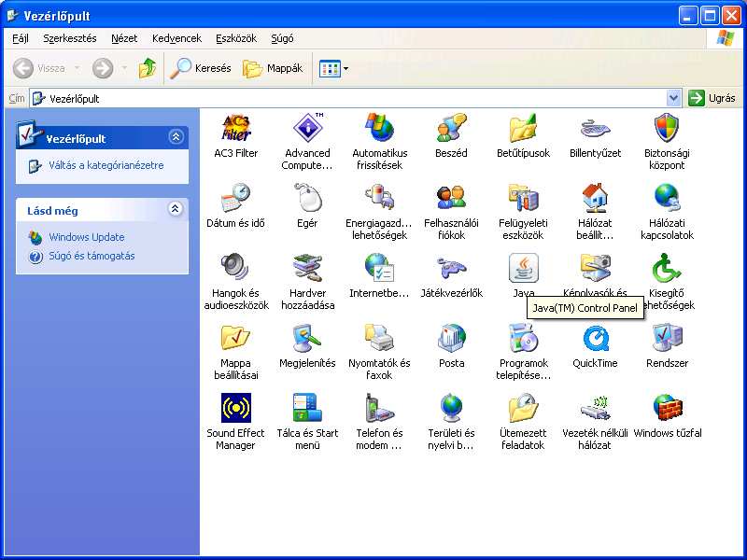Open Telefon és modem icon
The height and width of the screenshot is (560, 747).
tap(380, 408)
